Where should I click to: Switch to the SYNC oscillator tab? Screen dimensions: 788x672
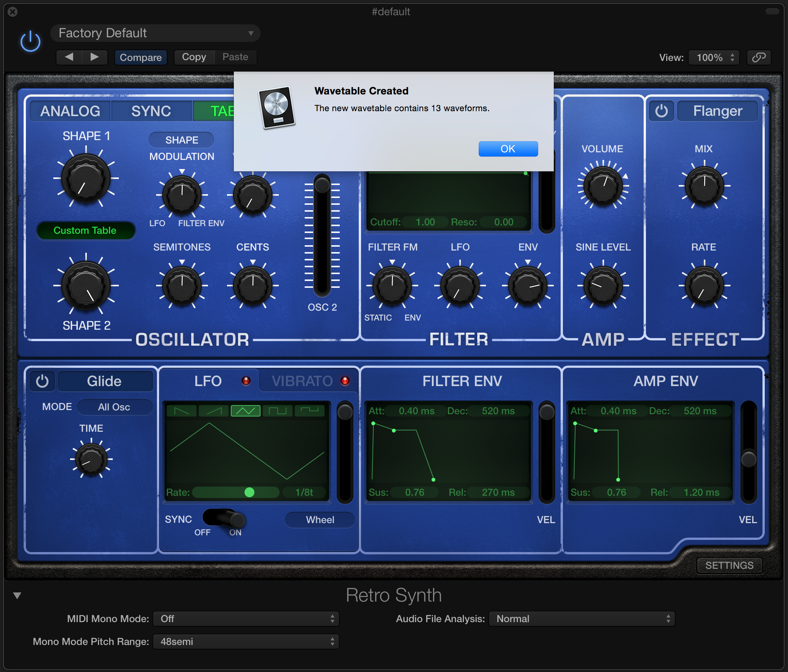click(x=151, y=111)
